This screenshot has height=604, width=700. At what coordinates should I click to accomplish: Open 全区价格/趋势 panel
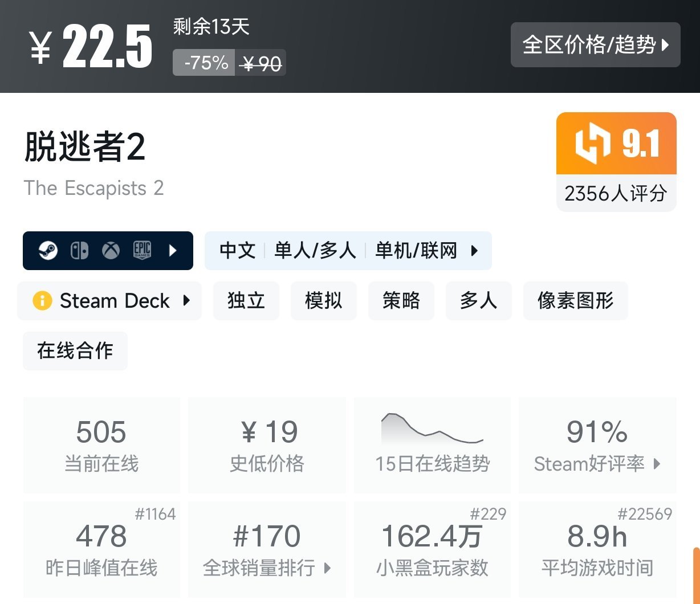point(595,46)
